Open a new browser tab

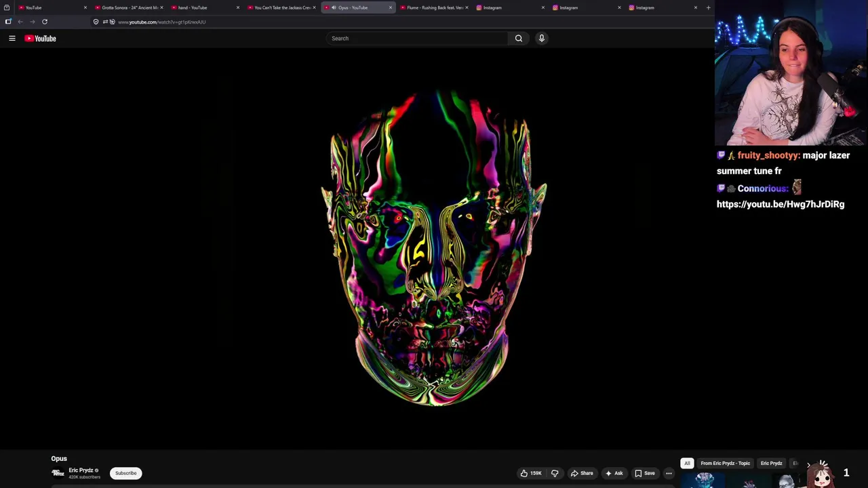[708, 7]
